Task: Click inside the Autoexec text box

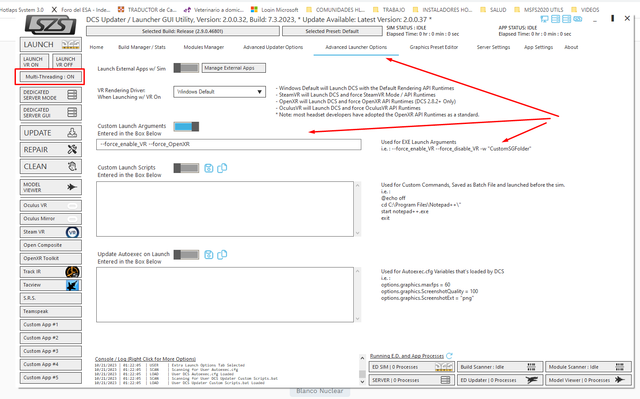Action: [225, 295]
